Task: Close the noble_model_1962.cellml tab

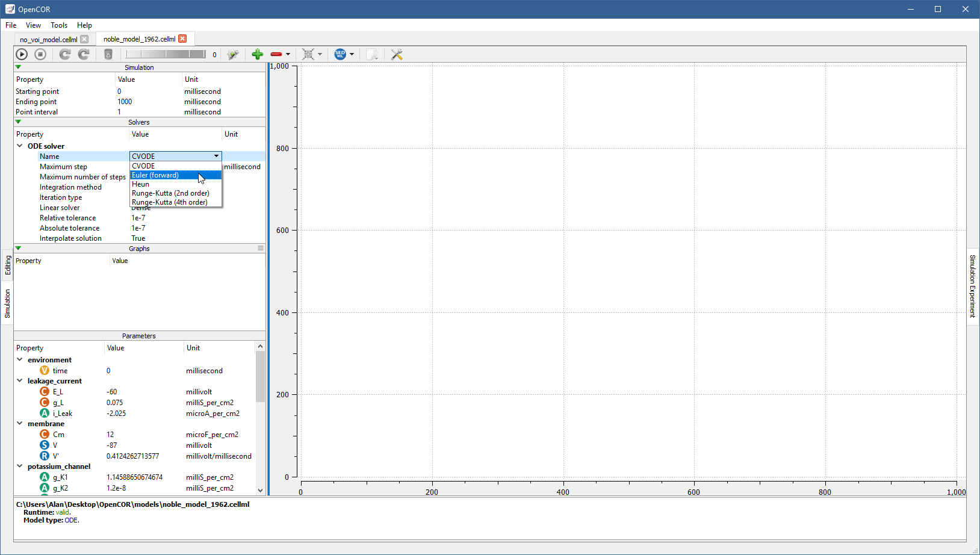Action: 182,39
